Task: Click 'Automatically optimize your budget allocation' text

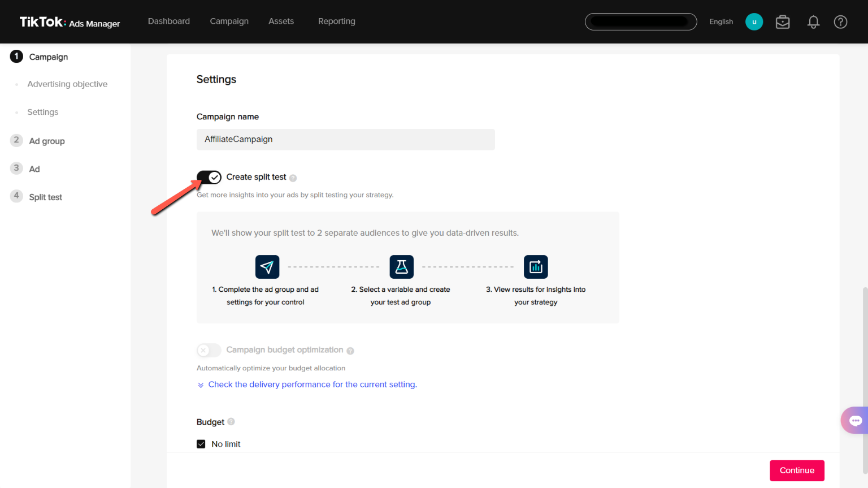Action: 271,368
